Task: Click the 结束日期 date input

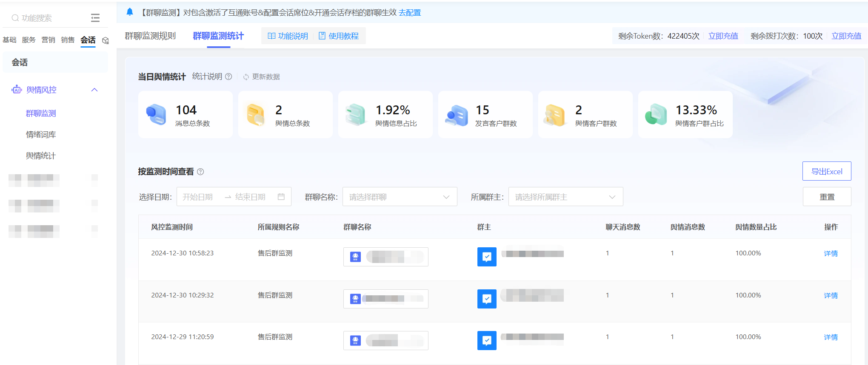Action: pos(251,197)
